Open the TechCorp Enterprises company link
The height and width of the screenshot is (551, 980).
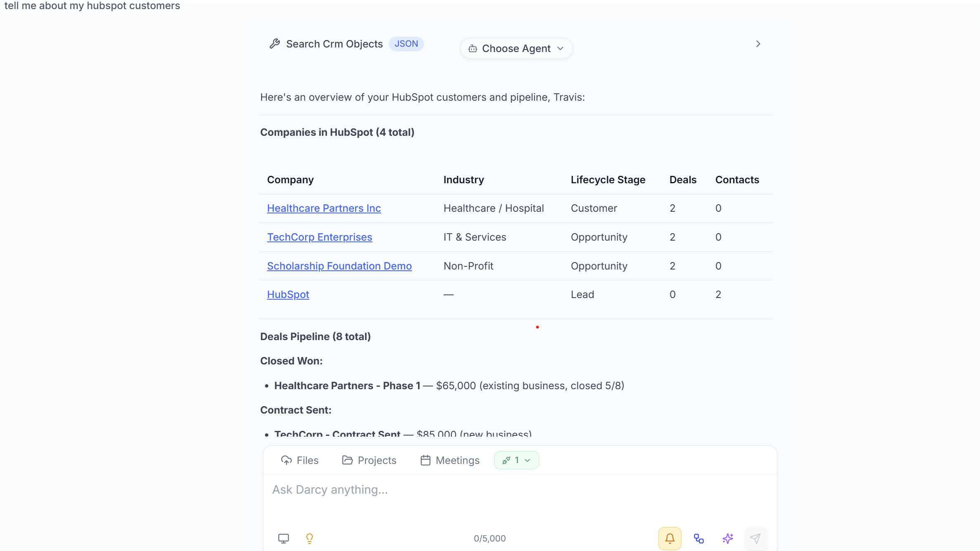tap(320, 237)
